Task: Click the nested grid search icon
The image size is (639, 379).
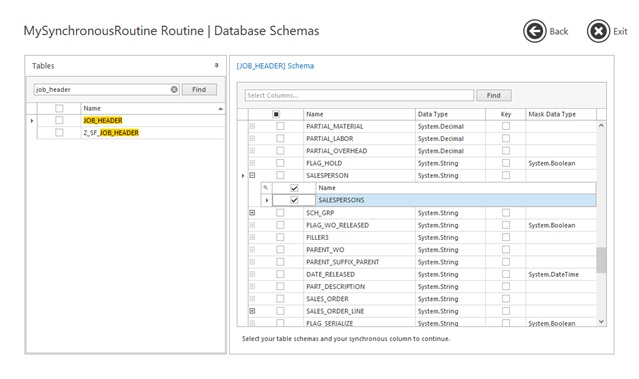Action: pyautogui.click(x=266, y=187)
